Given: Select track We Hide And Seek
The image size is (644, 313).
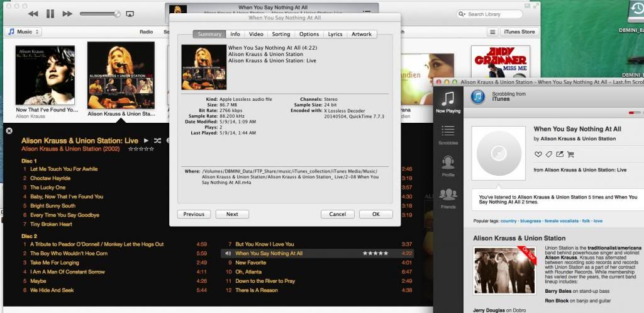Looking at the screenshot, I should coord(52,290).
